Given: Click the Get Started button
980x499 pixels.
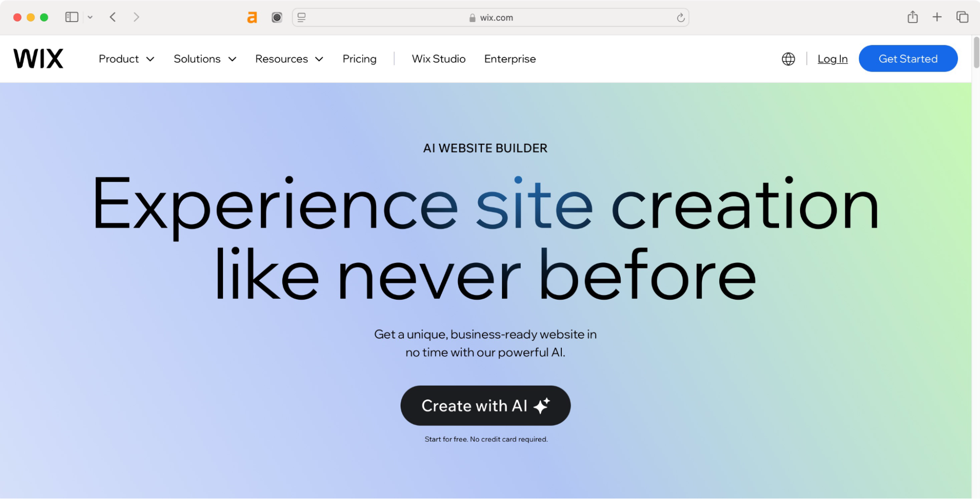Looking at the screenshot, I should (908, 58).
